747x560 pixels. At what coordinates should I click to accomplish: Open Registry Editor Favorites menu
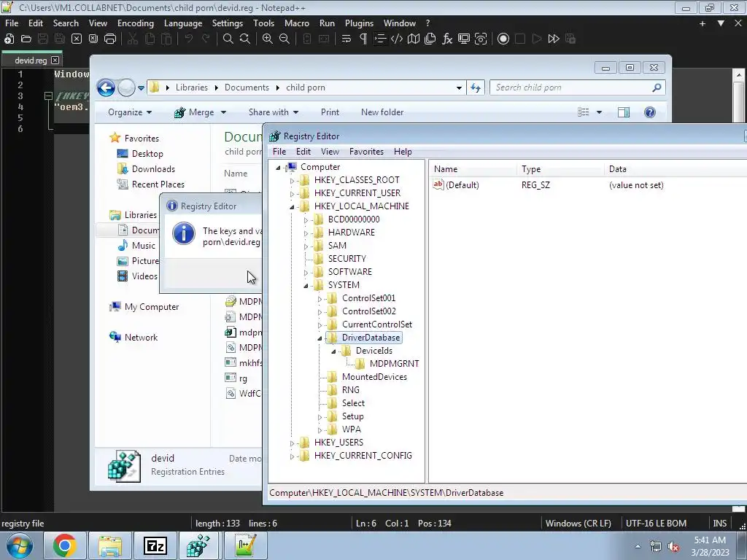coord(366,152)
